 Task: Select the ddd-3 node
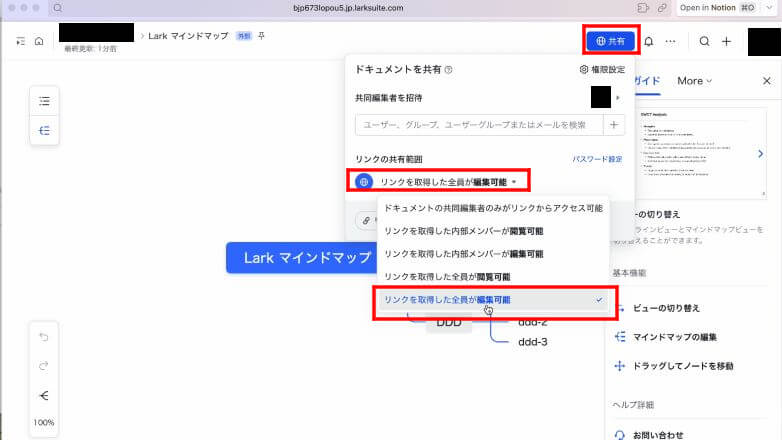(x=533, y=342)
